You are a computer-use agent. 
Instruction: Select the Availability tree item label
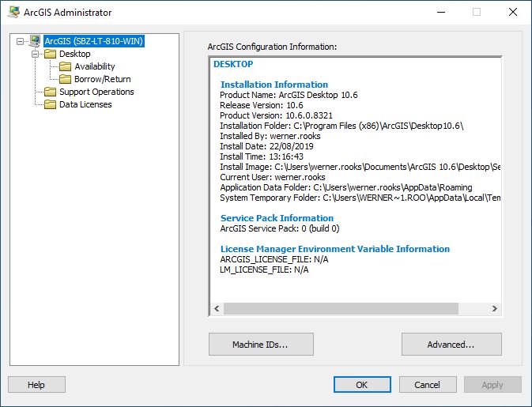point(94,66)
